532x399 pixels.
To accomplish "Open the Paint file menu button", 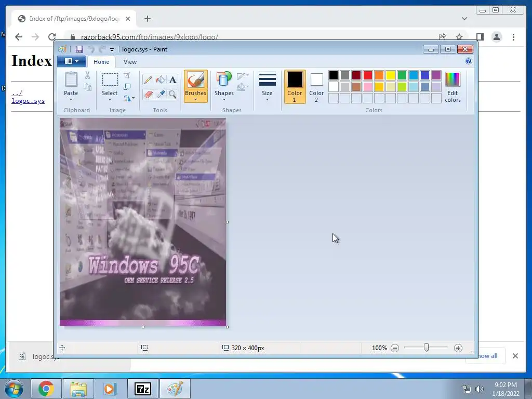I will coord(71,61).
